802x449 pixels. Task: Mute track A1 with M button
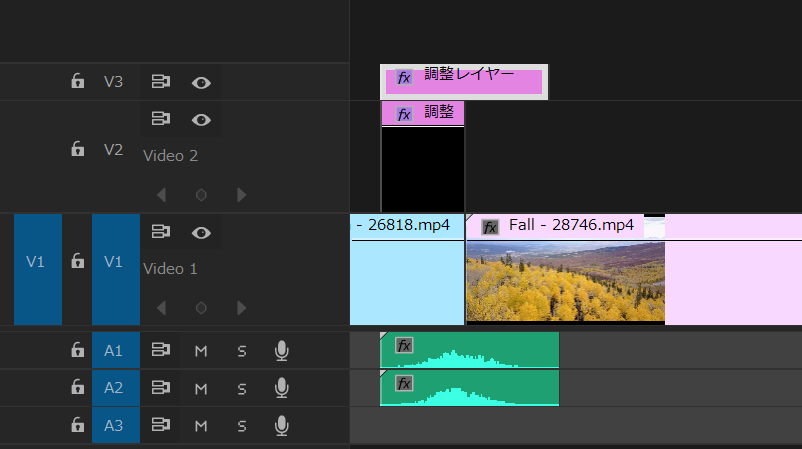coord(201,351)
